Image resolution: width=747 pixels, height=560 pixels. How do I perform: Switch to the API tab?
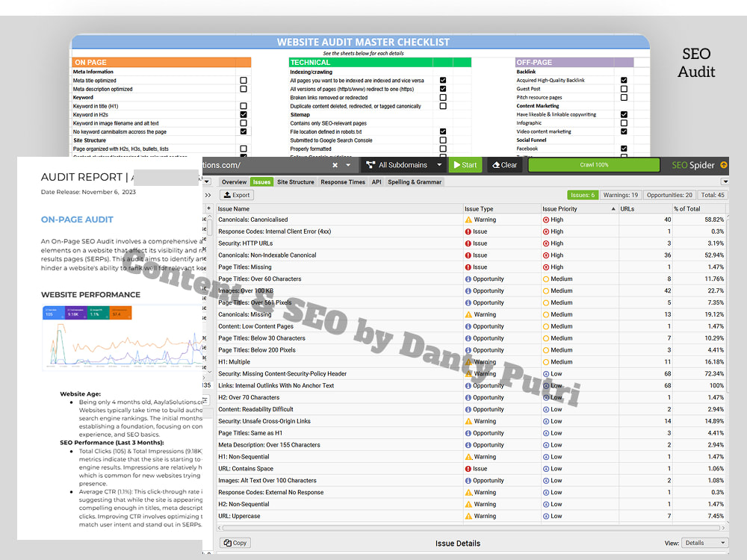click(x=376, y=182)
